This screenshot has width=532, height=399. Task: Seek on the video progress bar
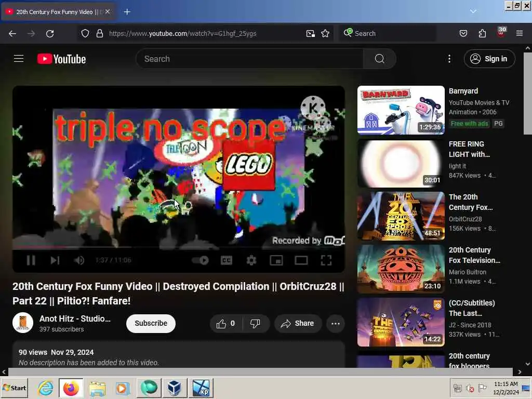pyautogui.click(x=179, y=248)
